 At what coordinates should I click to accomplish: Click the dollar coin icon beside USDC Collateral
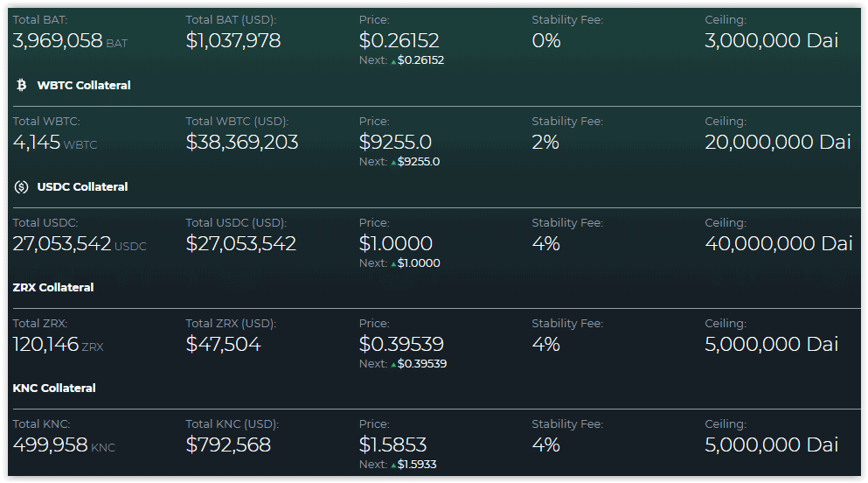tap(22, 187)
